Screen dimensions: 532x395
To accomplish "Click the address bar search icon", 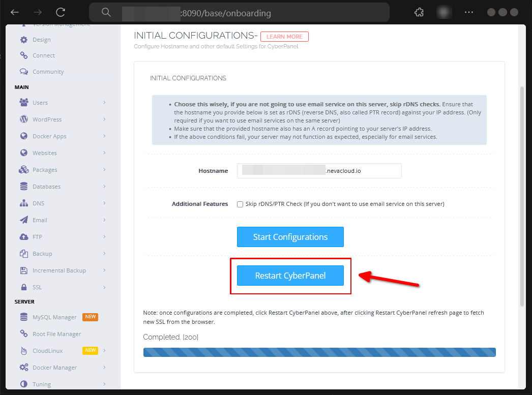I will [106, 13].
